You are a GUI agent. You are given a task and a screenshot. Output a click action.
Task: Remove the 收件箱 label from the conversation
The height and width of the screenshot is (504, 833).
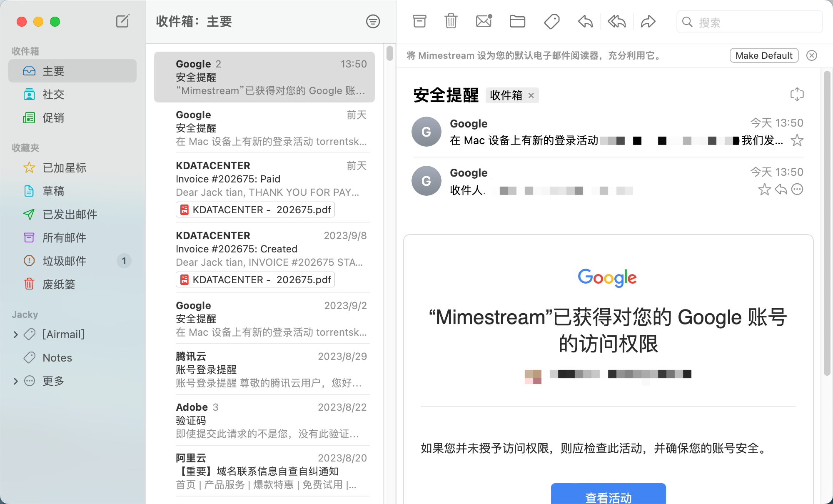[x=531, y=95]
